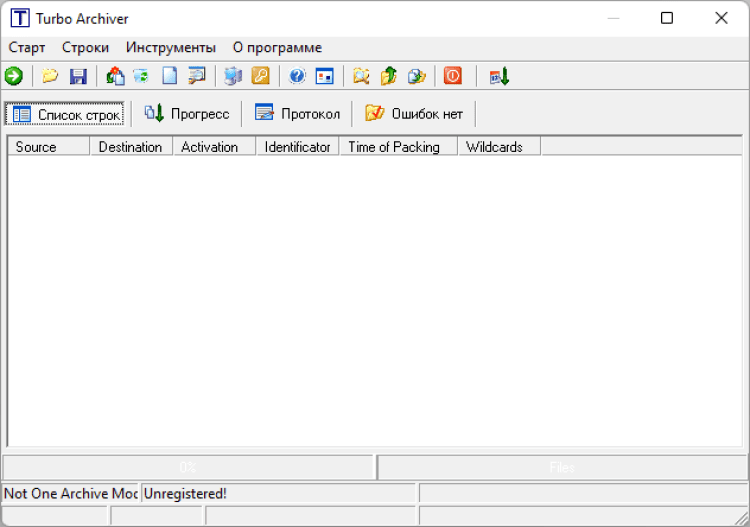The width and height of the screenshot is (750, 527).
Task: Click the Files progress bar
Action: [x=562, y=467]
